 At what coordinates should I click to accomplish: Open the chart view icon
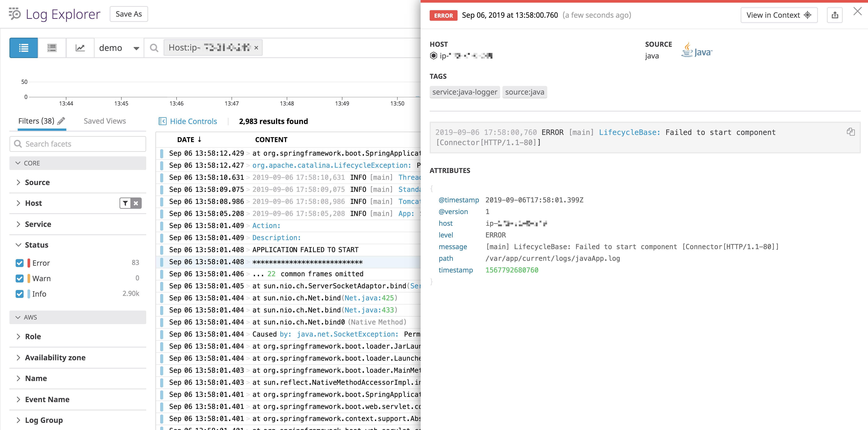tap(80, 47)
